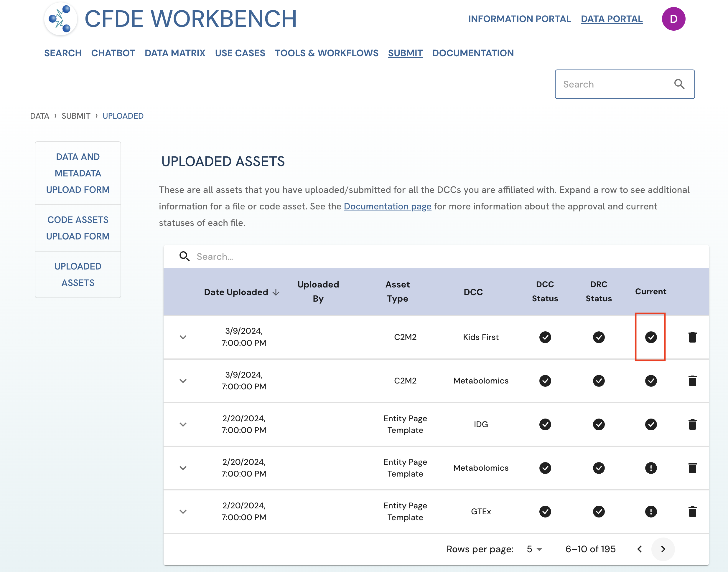Viewport: 728px width, 572px height.
Task: Toggle Current status for Metabolomics Entity Page row
Action: tap(650, 468)
